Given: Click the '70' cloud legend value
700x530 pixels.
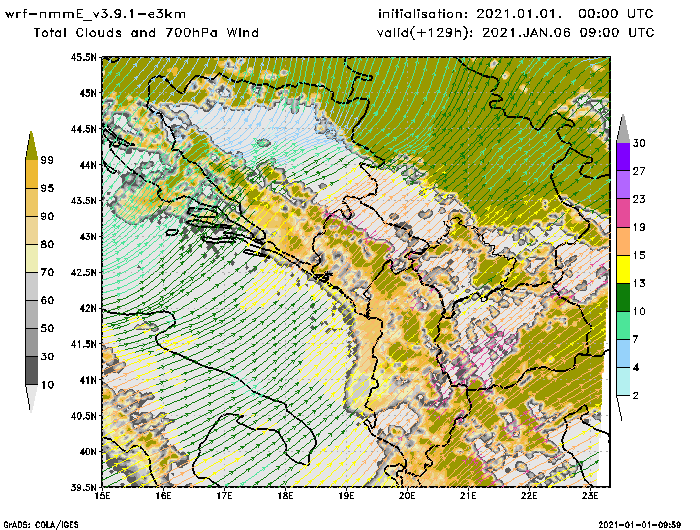Looking at the screenshot, I should (x=47, y=272).
